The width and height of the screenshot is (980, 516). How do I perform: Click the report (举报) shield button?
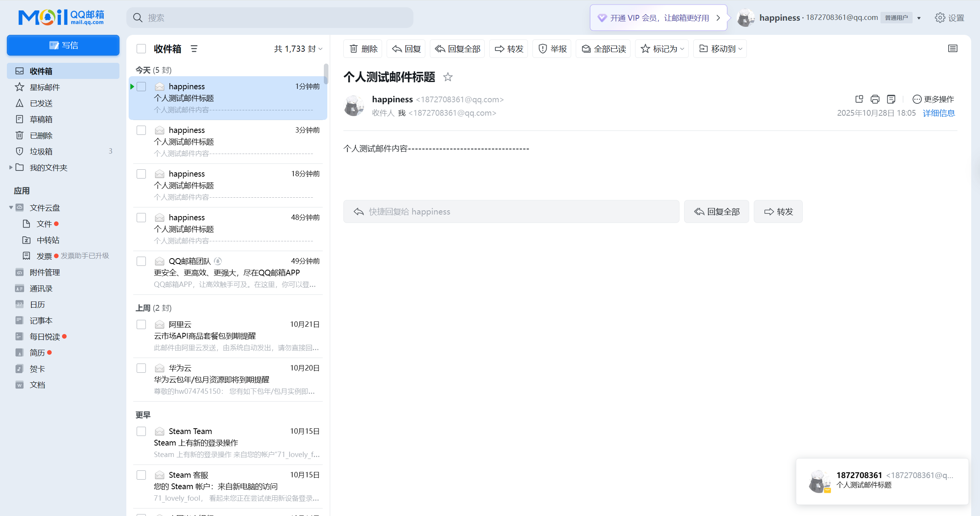552,49
